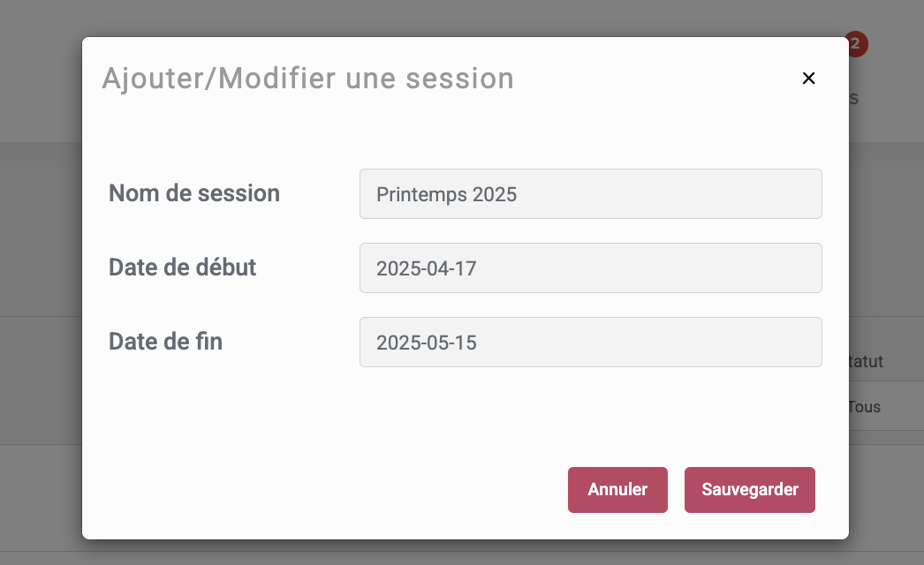Click the partially hidden 'Statut' column header
924x565 pixels.
coord(867,361)
